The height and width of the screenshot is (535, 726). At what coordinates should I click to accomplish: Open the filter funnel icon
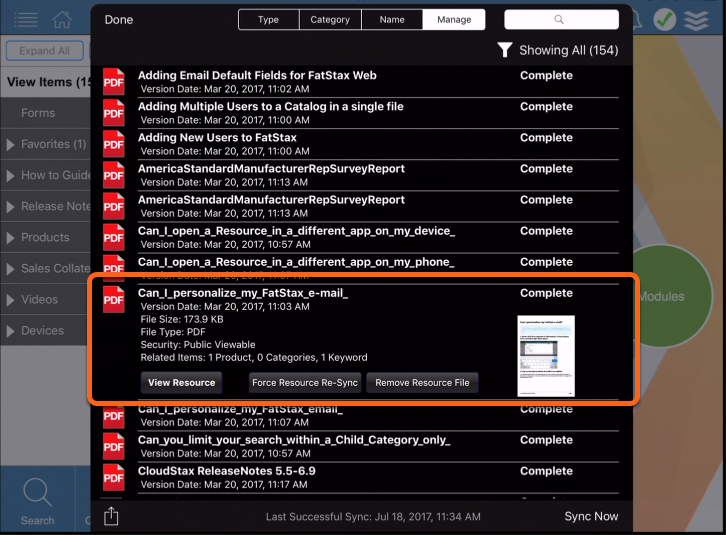[x=505, y=50]
